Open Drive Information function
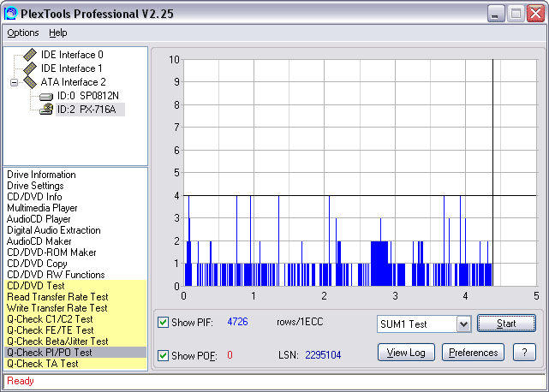Viewport: 549px width, 392px height. click(41, 175)
